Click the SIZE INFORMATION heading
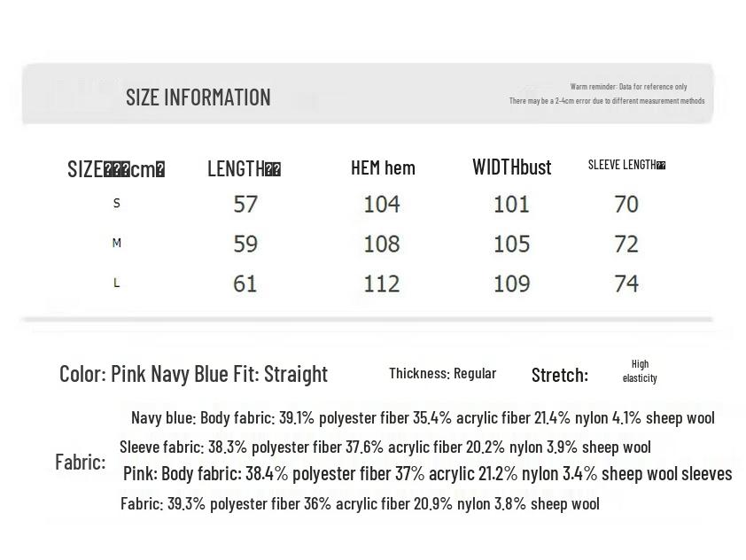The width and height of the screenshot is (746, 560). [x=198, y=97]
